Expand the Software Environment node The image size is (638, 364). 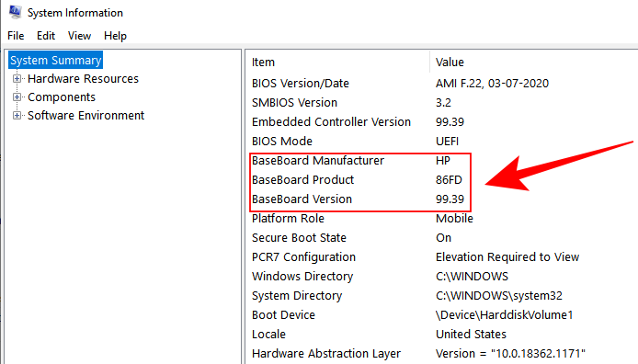coord(17,116)
